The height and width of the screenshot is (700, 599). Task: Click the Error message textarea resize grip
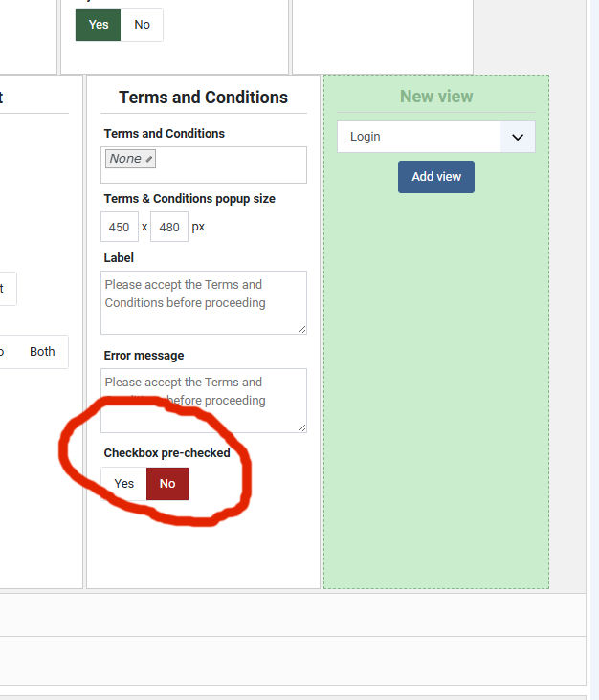coord(301,427)
